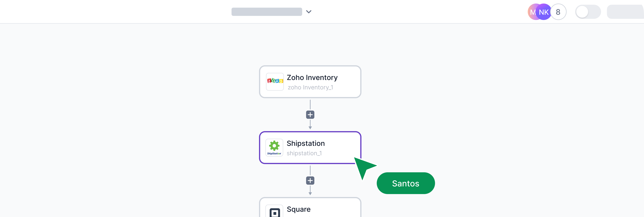Add a step below the Shipstation node
The width and height of the screenshot is (644, 217).
310,181
